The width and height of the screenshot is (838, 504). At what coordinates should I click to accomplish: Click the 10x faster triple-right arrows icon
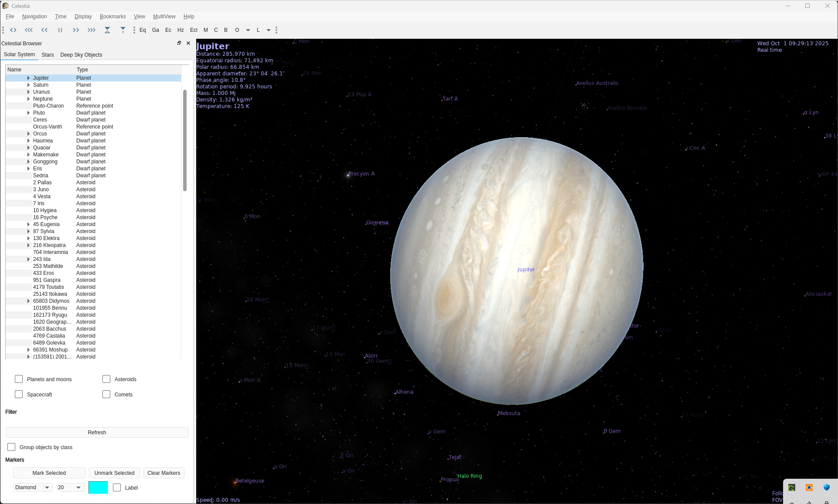tap(92, 30)
